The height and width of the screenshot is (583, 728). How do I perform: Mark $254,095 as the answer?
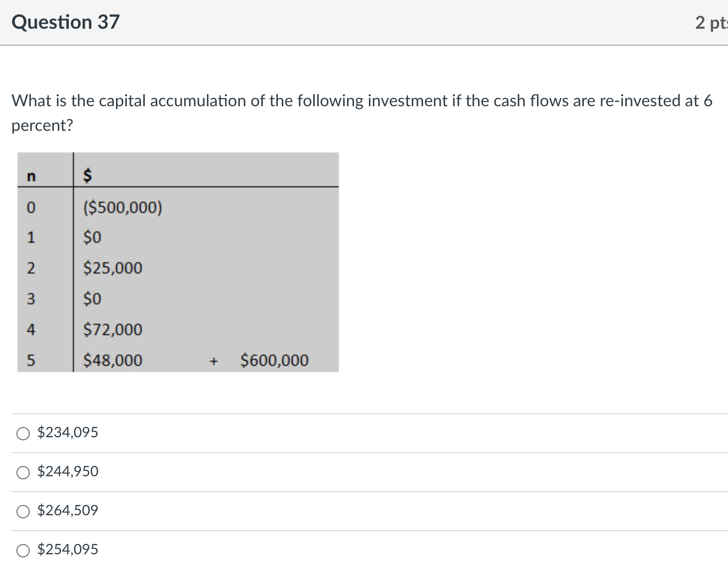(x=23, y=551)
